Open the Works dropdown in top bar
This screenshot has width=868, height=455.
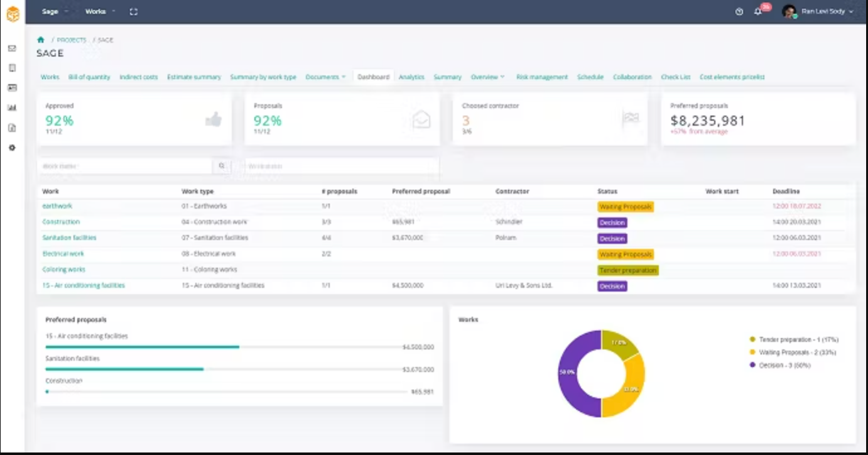point(100,11)
